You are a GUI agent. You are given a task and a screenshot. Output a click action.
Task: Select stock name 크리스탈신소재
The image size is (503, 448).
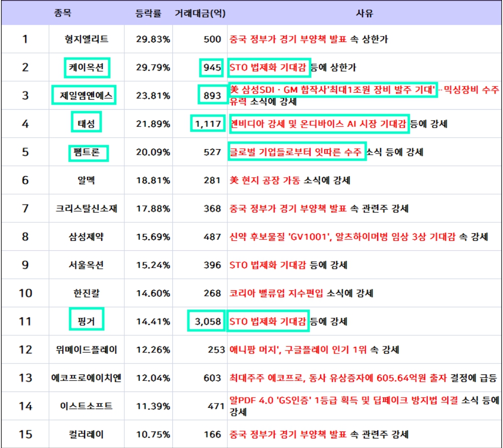[87, 208]
